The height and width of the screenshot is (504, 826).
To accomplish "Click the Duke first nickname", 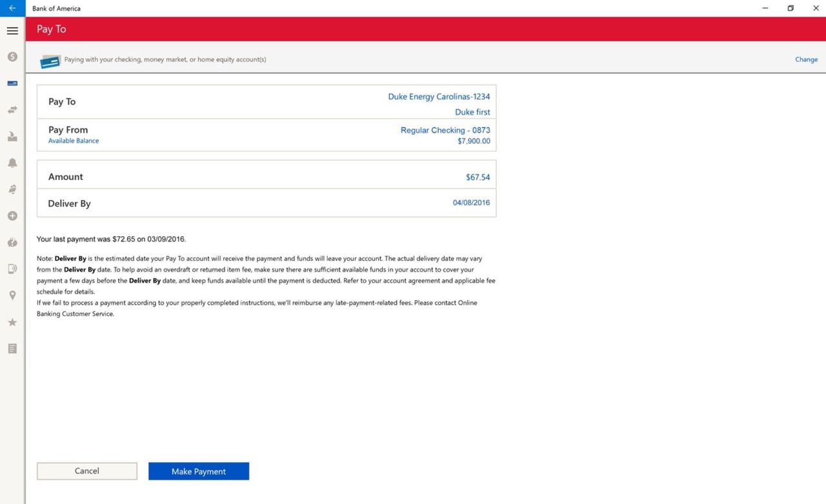I will (473, 112).
